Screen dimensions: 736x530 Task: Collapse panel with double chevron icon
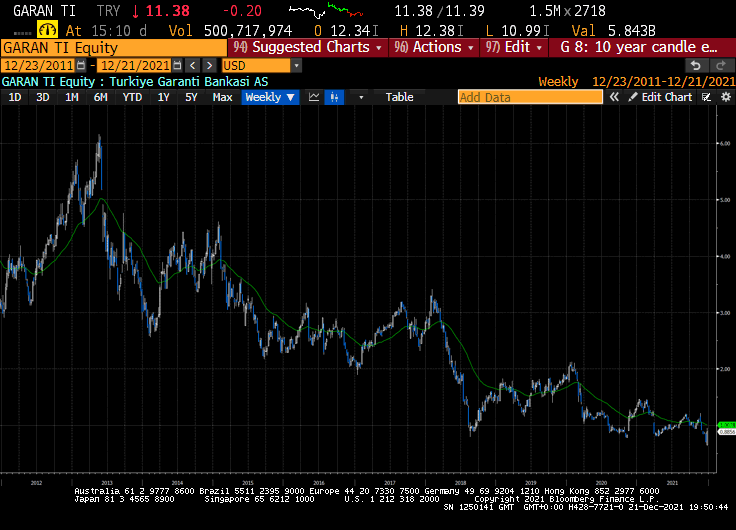pos(614,97)
